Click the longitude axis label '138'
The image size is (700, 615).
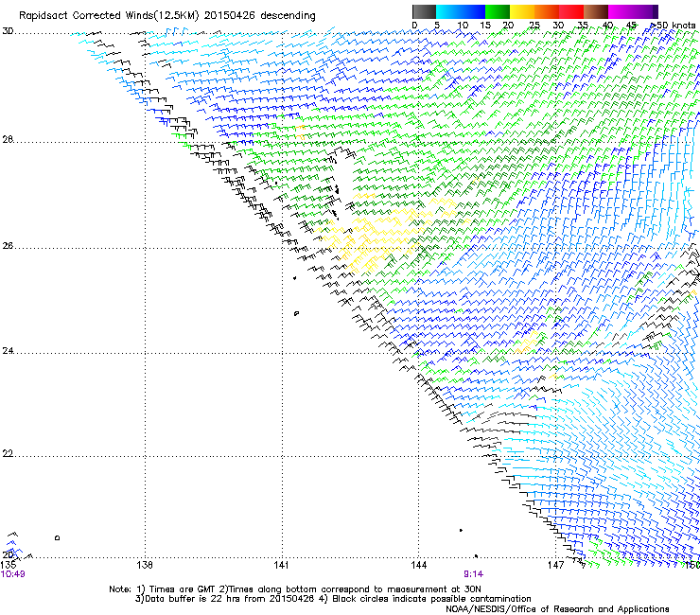coord(145,565)
